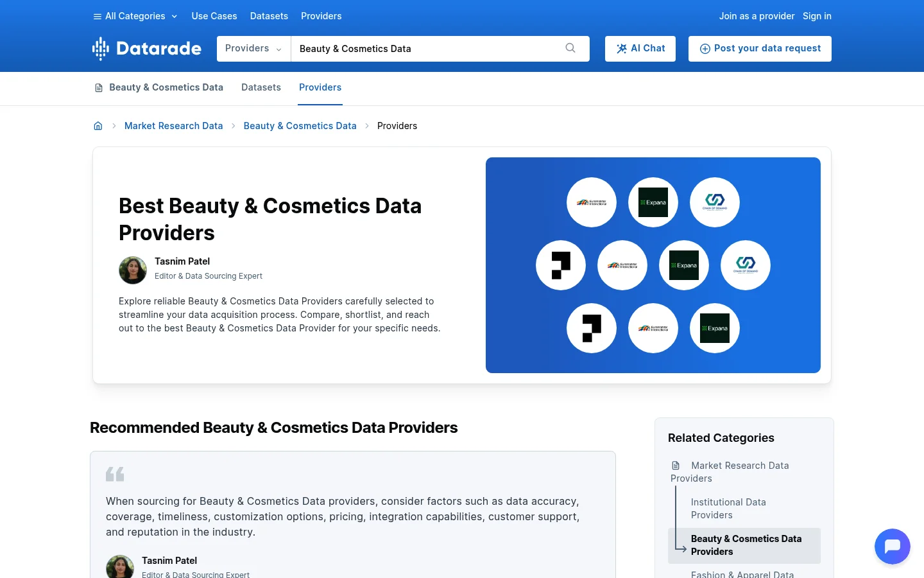Image resolution: width=924 pixels, height=578 pixels.
Task: Click the Datarade logo
Action: click(147, 49)
